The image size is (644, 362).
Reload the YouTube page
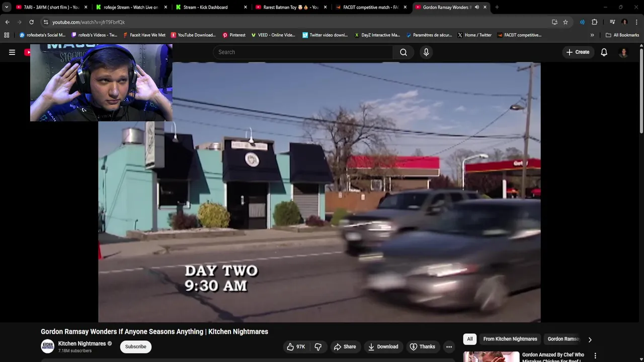[x=31, y=22]
